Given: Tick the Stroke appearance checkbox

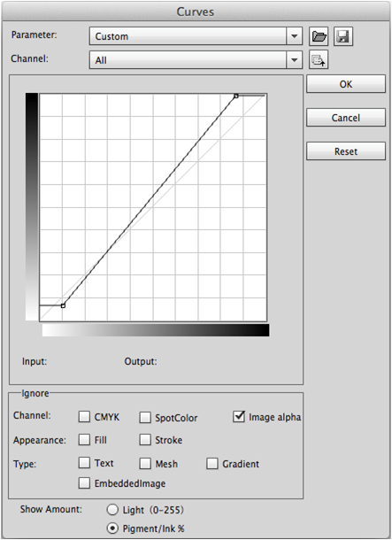Looking at the screenshot, I should [x=145, y=439].
